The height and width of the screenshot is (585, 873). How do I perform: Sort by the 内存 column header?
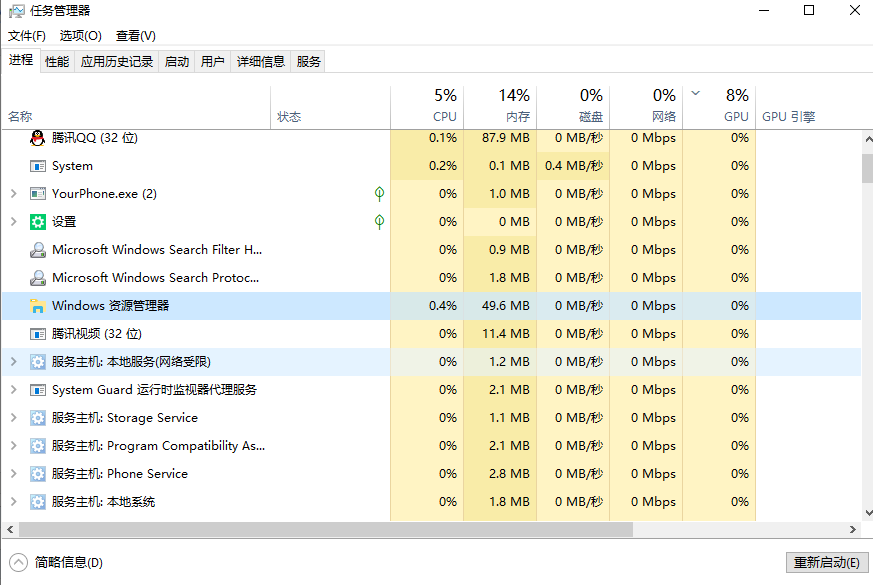click(x=500, y=107)
